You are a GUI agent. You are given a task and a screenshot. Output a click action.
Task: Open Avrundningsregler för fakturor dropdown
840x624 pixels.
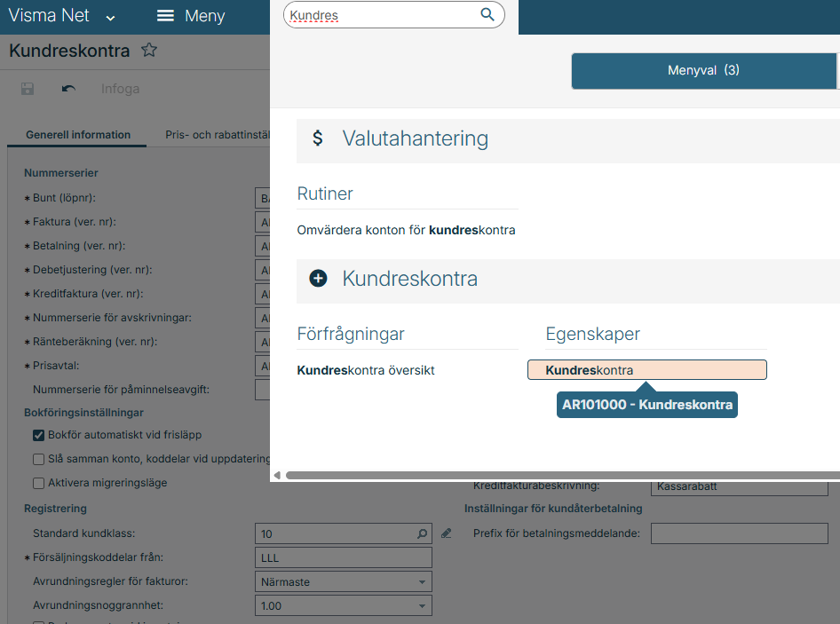344,581
